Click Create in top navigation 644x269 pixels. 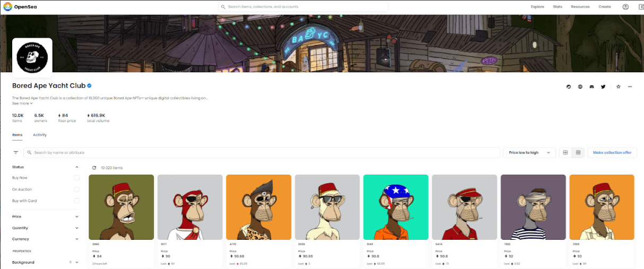click(x=605, y=7)
